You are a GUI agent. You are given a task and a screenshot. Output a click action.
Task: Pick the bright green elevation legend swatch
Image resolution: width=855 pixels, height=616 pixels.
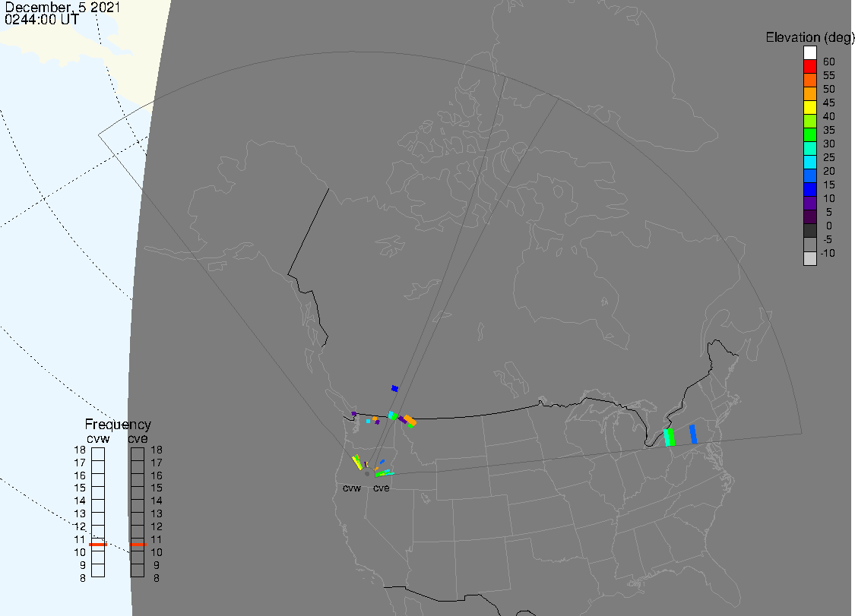pyautogui.click(x=809, y=134)
